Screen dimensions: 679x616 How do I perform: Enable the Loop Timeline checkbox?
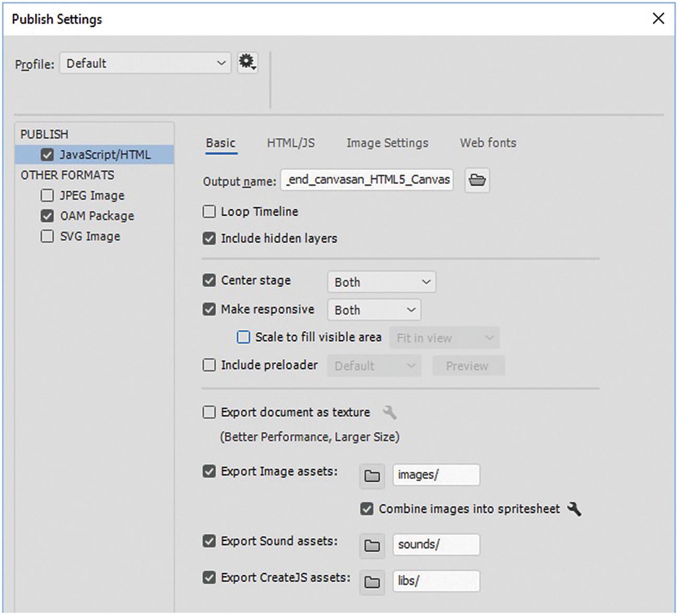(x=209, y=212)
